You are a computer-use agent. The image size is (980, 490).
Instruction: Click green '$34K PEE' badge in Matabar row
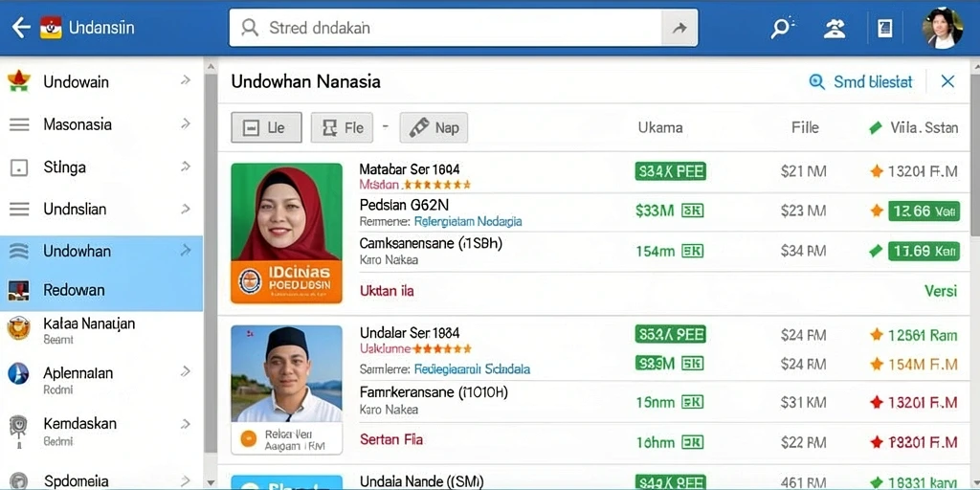pyautogui.click(x=671, y=171)
